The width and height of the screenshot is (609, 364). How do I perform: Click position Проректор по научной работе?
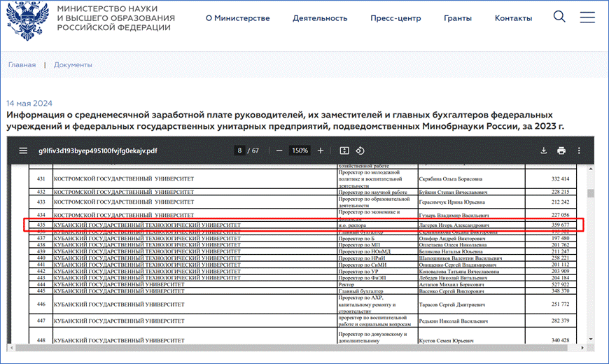pyautogui.click(x=372, y=192)
